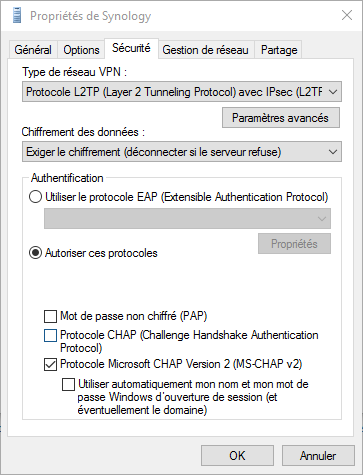The height and width of the screenshot is (475, 363).
Task: Select the Utiliser le protocole EAP radio button
Action: tap(35, 197)
